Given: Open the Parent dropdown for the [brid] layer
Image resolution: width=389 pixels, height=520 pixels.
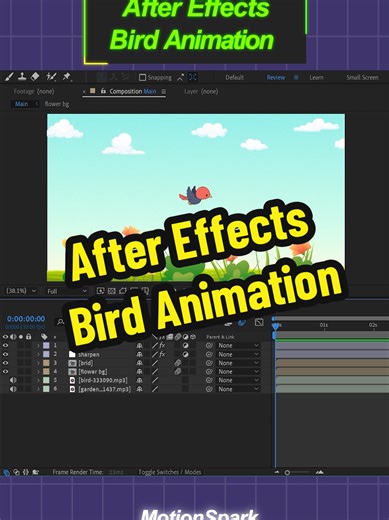Looking at the screenshot, I should (238, 363).
